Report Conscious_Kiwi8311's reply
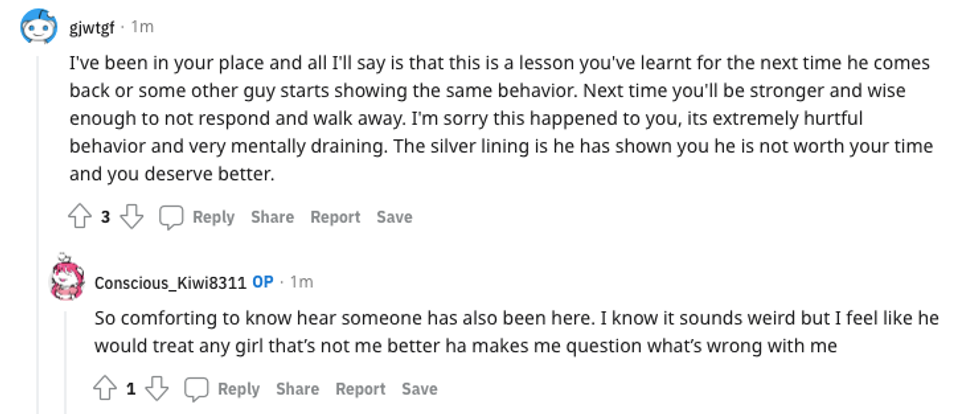Image resolution: width=980 pixels, height=414 pixels. coord(360,389)
